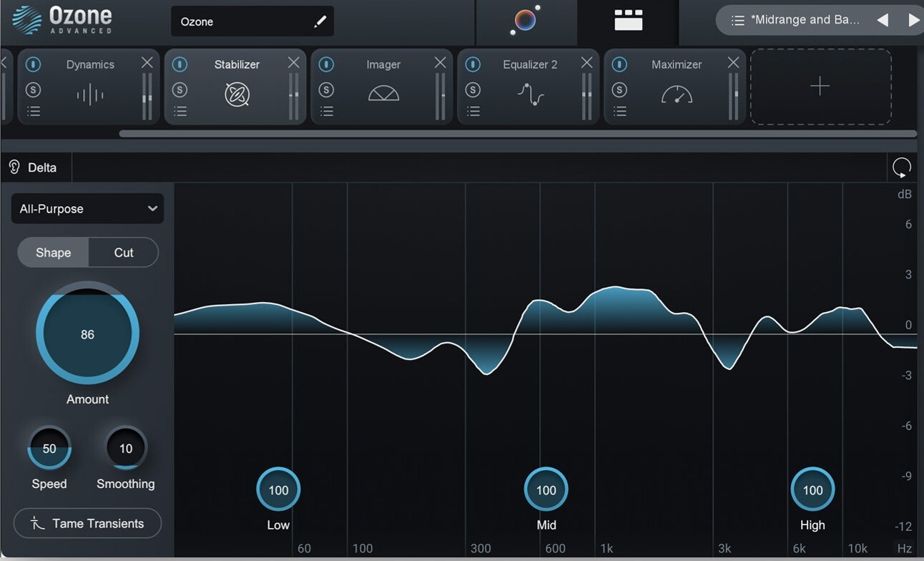Enable Delta listening mode

point(33,167)
